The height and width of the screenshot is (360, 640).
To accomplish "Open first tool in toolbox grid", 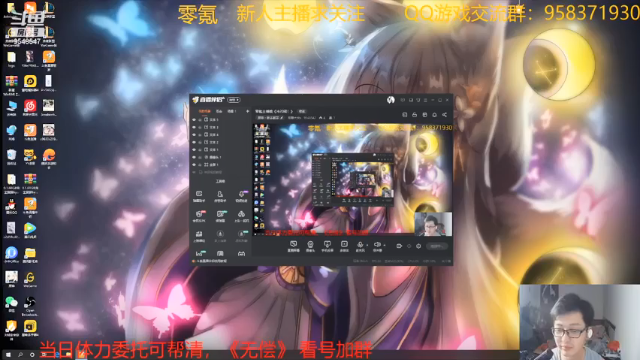I will pos(199,196).
